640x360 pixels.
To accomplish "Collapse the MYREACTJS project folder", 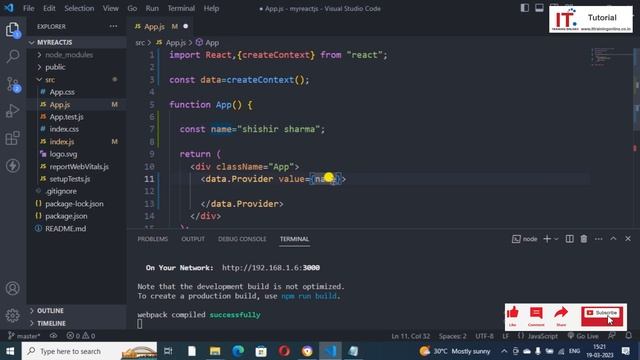I will pos(77,42).
